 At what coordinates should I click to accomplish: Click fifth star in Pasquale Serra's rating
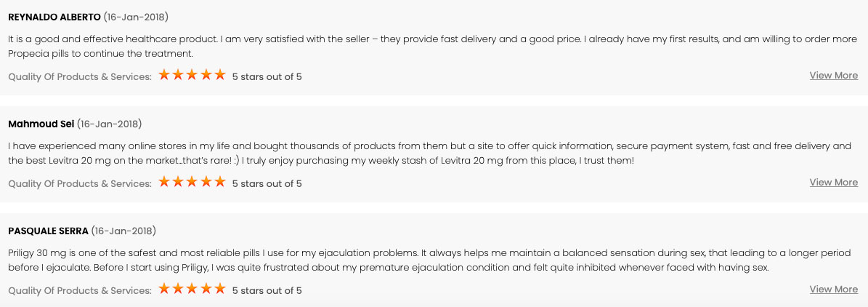pos(220,289)
